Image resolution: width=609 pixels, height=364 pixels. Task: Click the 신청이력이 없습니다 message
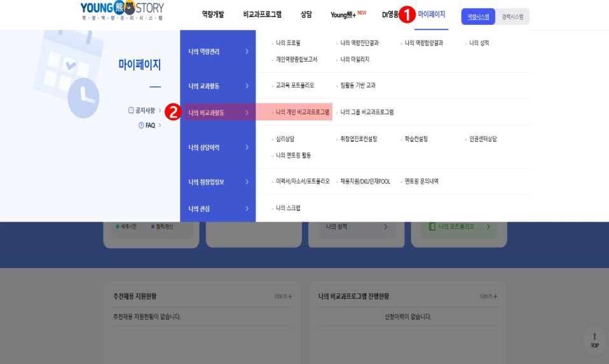tap(408, 317)
